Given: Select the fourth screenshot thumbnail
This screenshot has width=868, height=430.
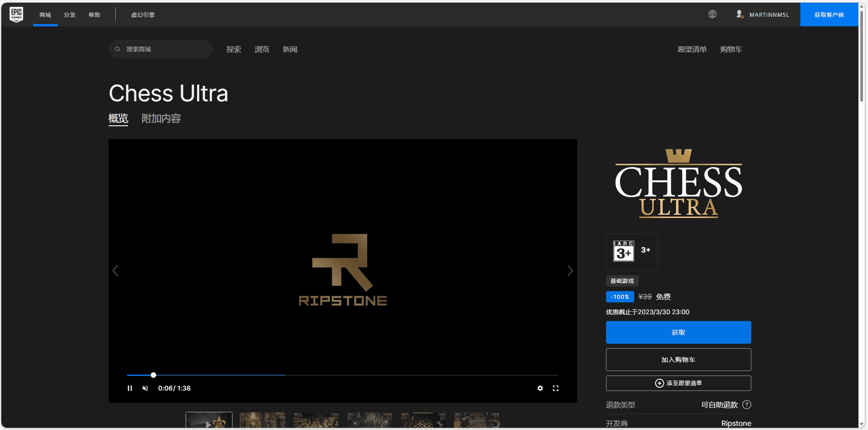Looking at the screenshot, I should point(370,420).
